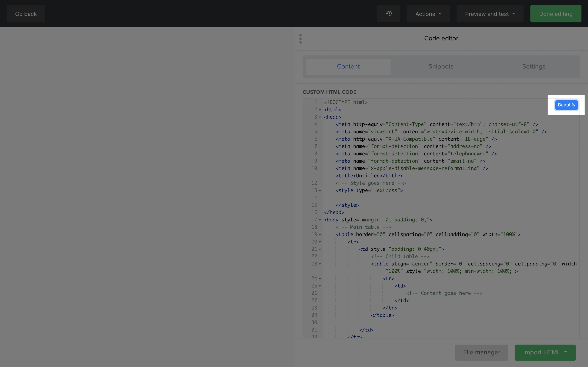The width and height of the screenshot is (588, 367).
Task: Click the Beautify code button
Action: point(566,105)
